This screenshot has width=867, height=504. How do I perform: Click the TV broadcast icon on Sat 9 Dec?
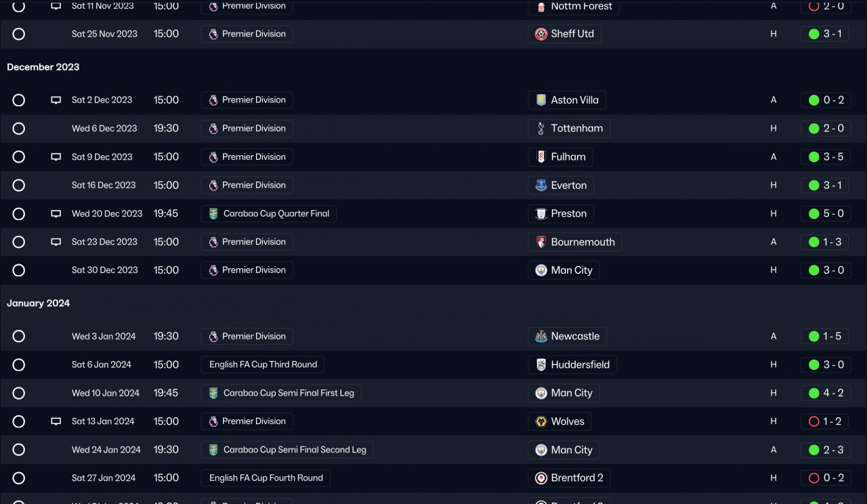56,157
